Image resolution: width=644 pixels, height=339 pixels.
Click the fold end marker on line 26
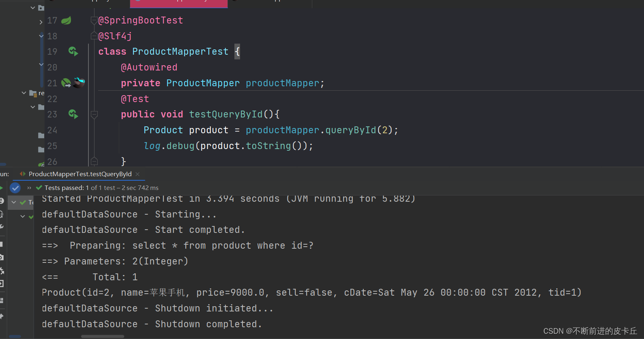[94, 162]
